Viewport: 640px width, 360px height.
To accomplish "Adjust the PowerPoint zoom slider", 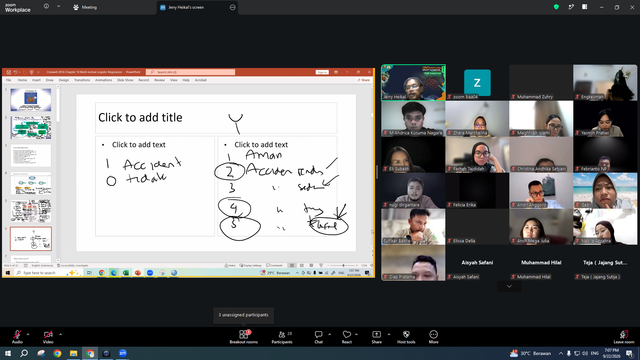I will 343,265.
